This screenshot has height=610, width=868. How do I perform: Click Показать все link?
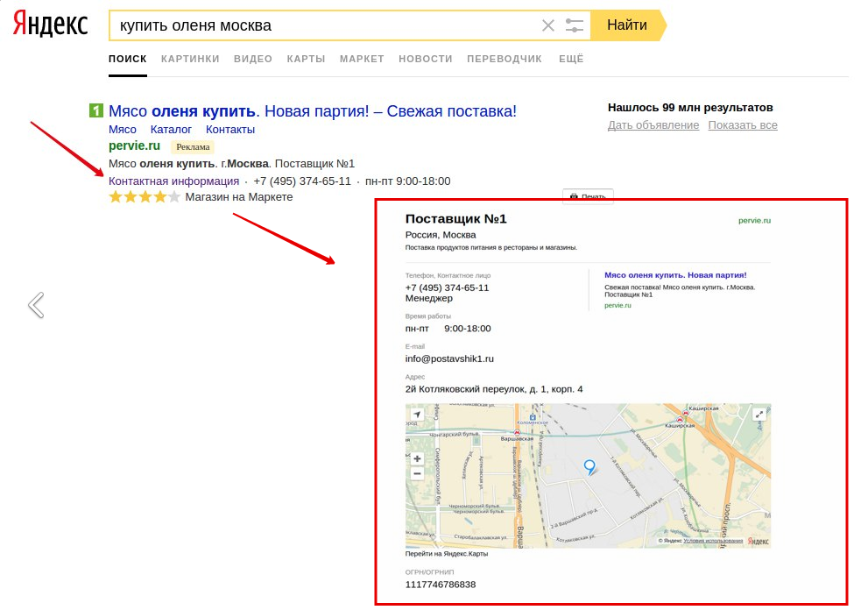(x=743, y=125)
